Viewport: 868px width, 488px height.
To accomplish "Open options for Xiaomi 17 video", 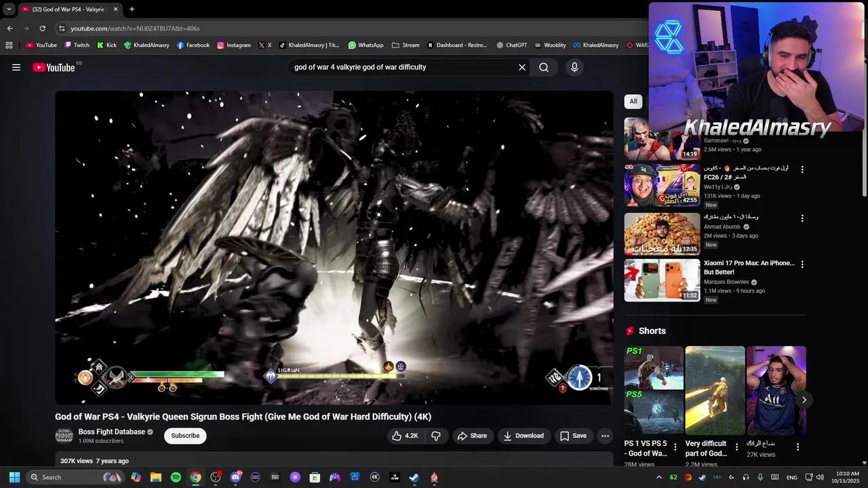I will (802, 264).
